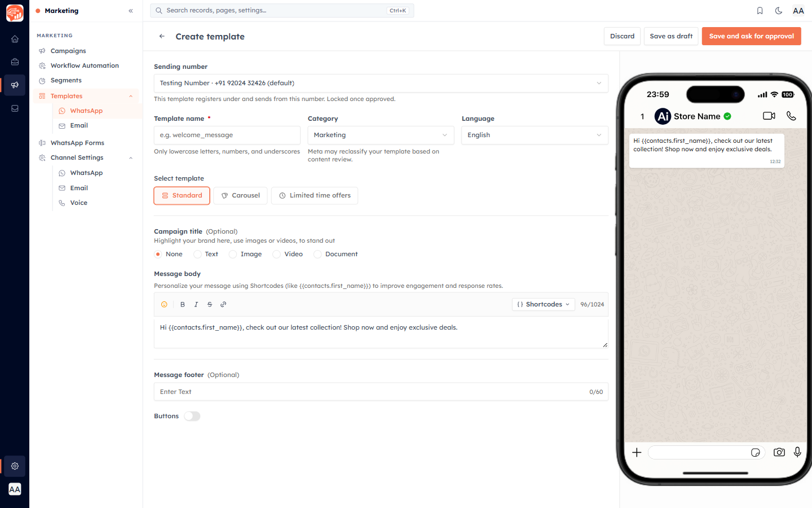Apply bold formatting to message
Screen dimensions: 812x508
(183, 304)
